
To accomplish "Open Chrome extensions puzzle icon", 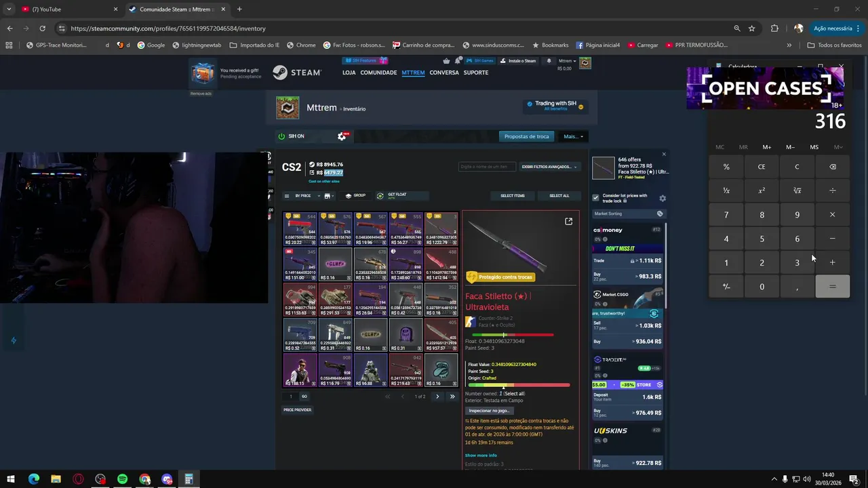I will [775, 28].
